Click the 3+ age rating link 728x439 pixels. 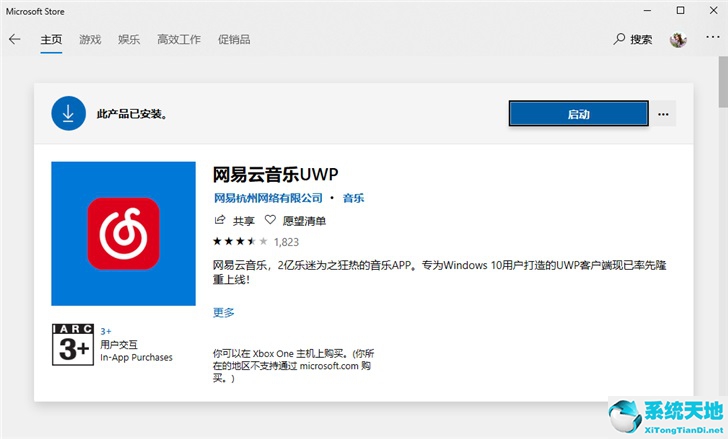click(x=106, y=331)
